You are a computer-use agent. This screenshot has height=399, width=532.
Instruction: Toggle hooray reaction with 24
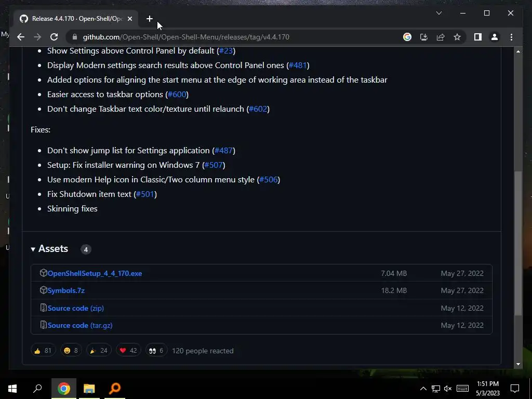99,351
